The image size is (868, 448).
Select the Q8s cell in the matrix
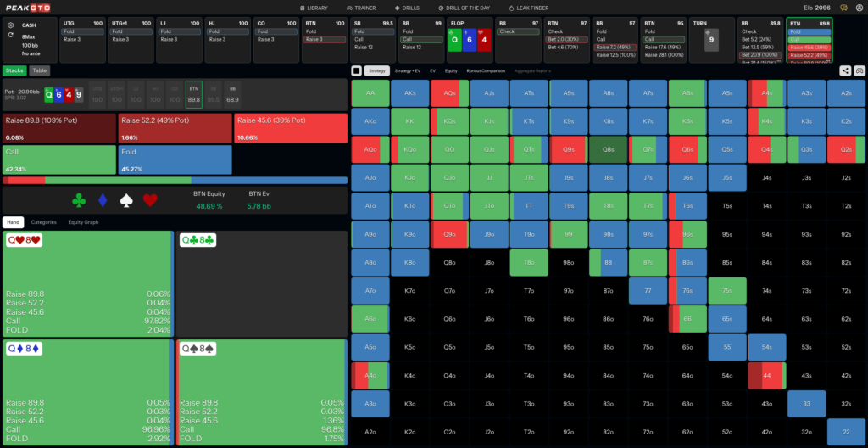pos(608,149)
